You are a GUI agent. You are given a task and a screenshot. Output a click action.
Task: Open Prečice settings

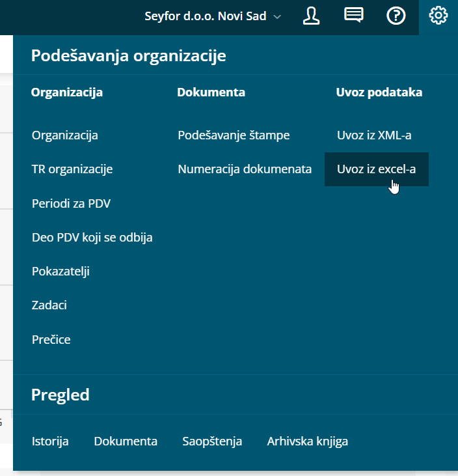[x=51, y=339]
